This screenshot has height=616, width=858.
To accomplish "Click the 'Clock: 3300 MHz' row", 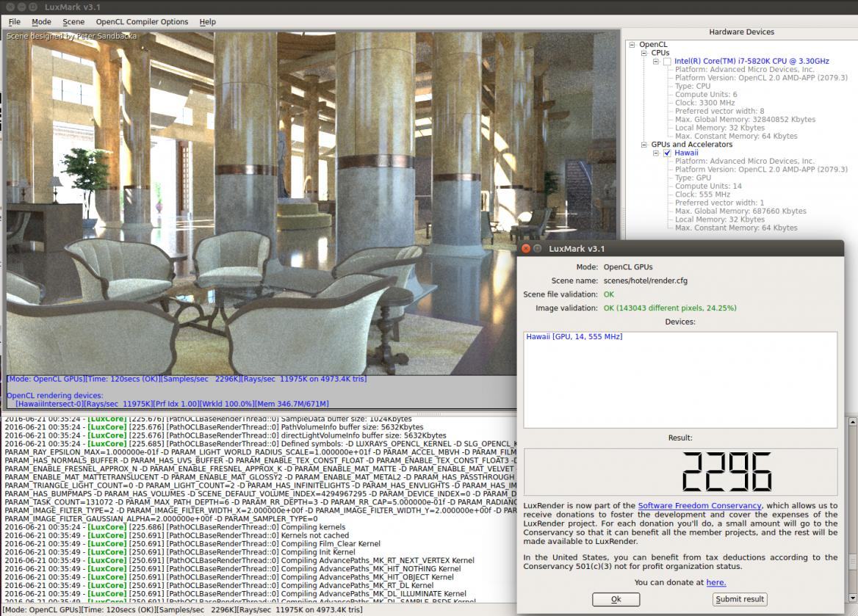I will pos(704,103).
